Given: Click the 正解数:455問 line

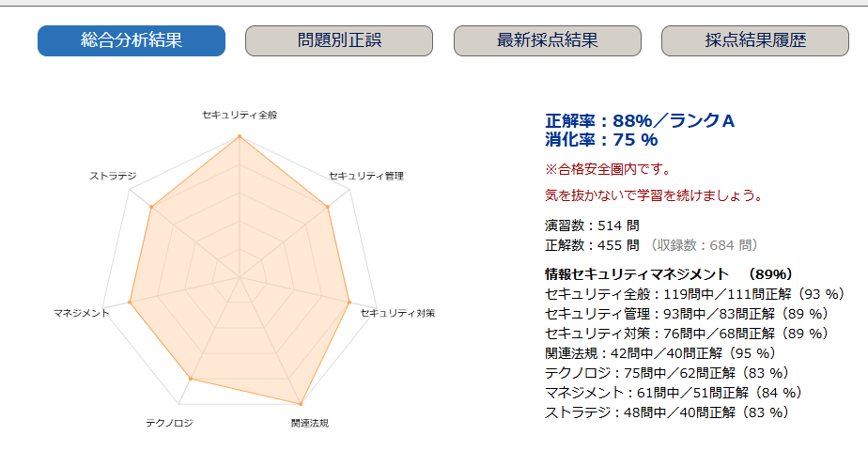Looking at the screenshot, I should pos(593,245).
